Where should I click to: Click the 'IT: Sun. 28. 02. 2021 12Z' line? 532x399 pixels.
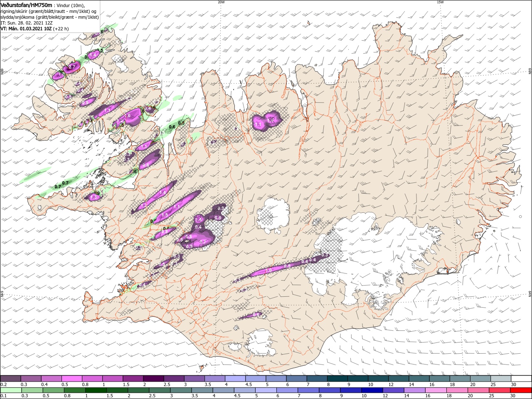(x=26, y=23)
